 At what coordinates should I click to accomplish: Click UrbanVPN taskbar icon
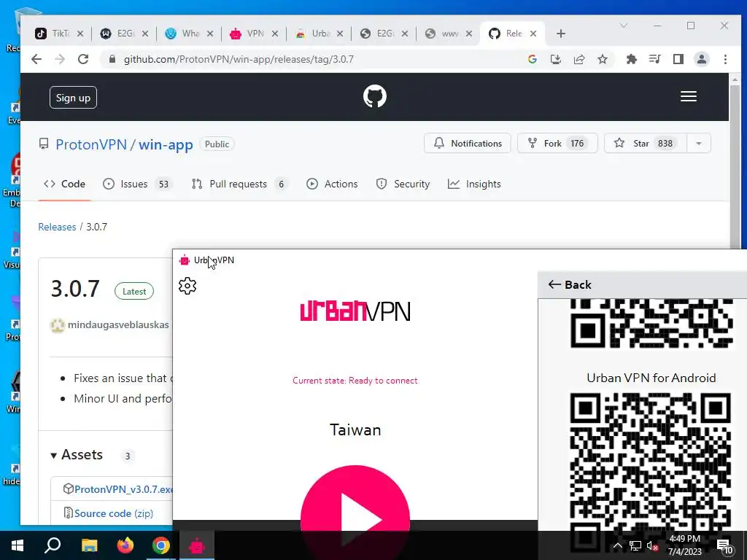tap(197, 545)
